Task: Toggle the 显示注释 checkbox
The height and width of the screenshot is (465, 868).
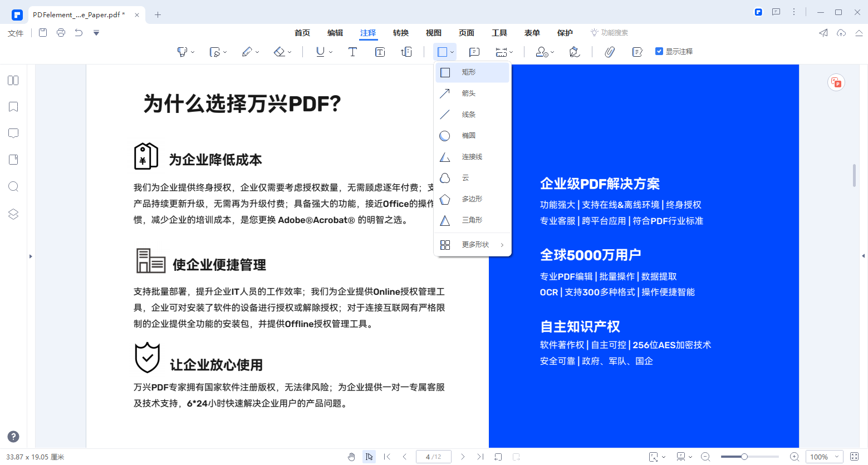Action: 659,50
